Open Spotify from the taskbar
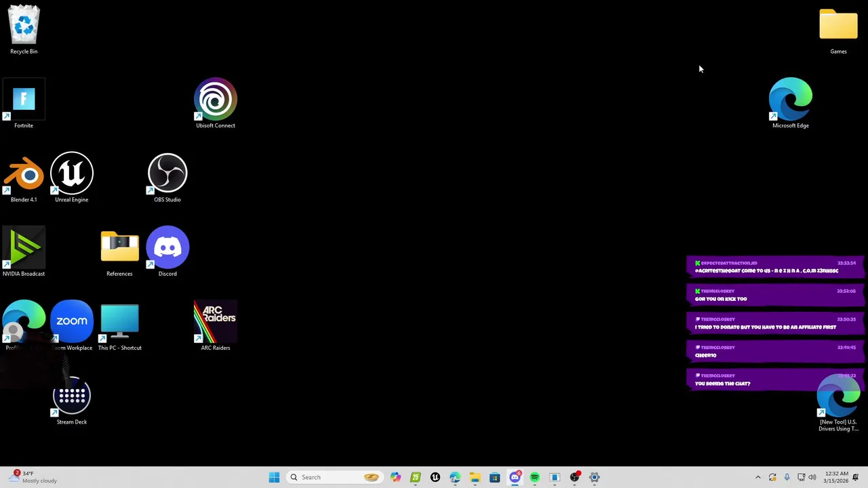The width and height of the screenshot is (868, 488). (534, 477)
